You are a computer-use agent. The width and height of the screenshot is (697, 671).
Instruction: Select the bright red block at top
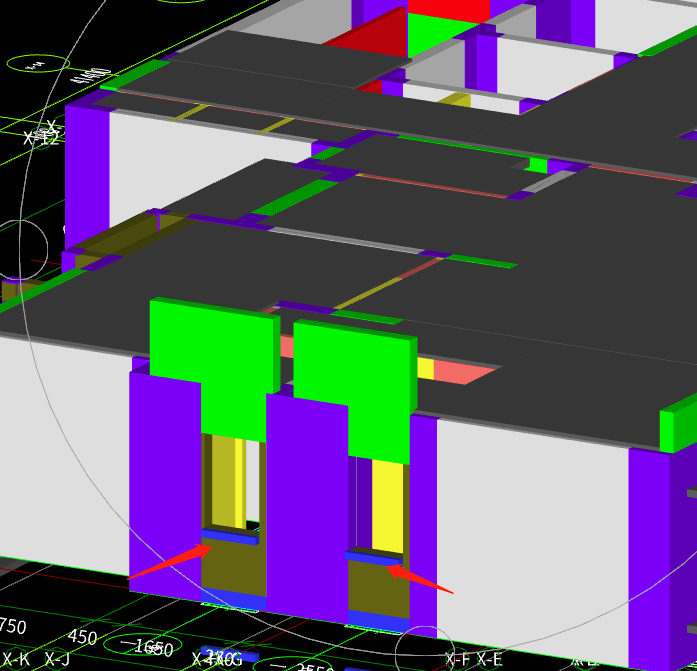pyautogui.click(x=448, y=10)
